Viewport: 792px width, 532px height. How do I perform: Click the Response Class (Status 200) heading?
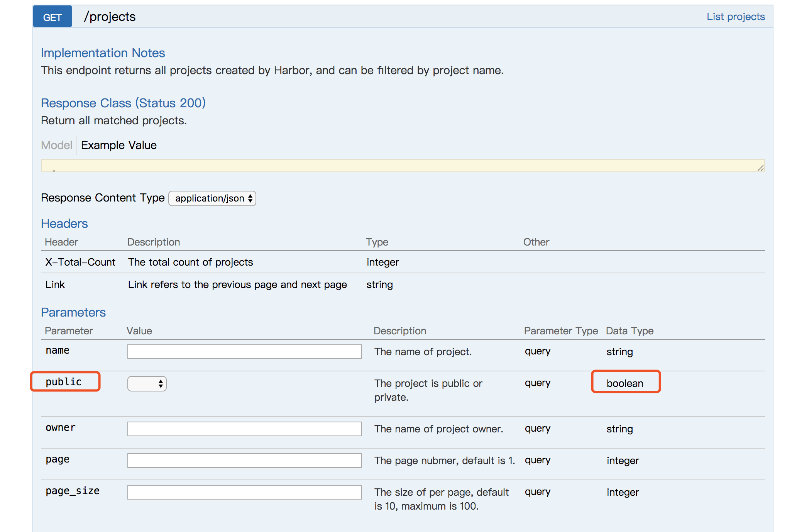pos(123,103)
